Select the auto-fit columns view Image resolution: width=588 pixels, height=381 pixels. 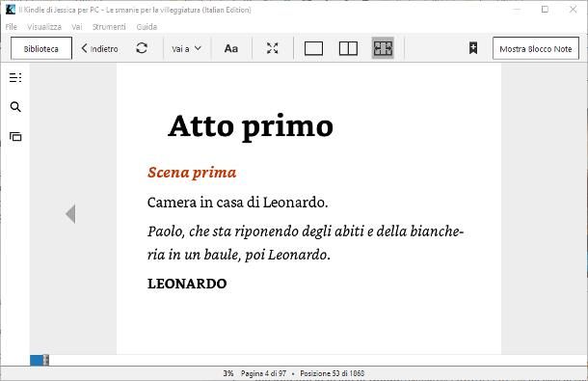(x=383, y=48)
